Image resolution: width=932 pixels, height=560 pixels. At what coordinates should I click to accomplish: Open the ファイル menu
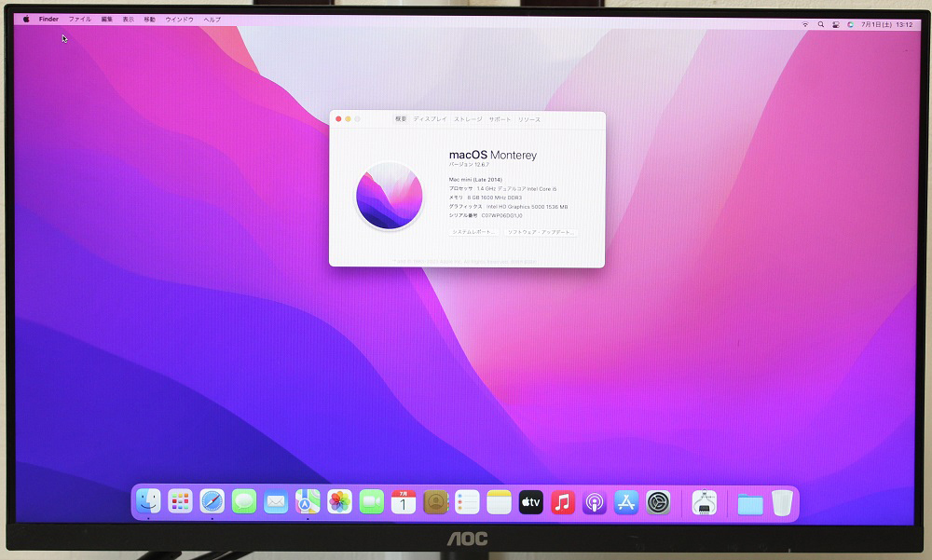pos(80,19)
